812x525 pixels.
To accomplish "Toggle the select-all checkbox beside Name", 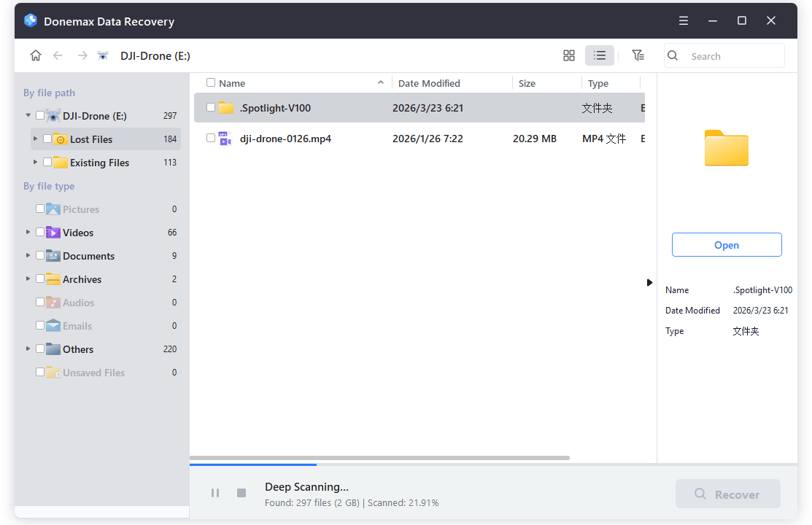I will point(211,83).
